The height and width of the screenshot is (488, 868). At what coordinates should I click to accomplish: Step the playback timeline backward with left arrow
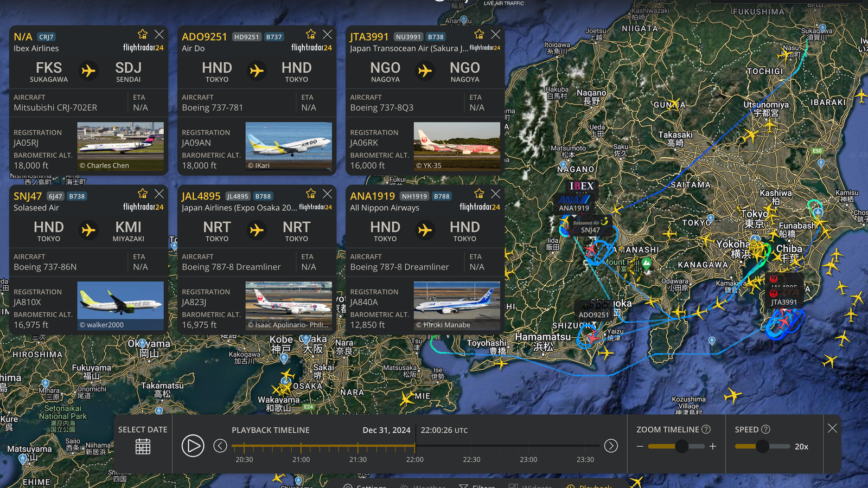click(x=220, y=446)
